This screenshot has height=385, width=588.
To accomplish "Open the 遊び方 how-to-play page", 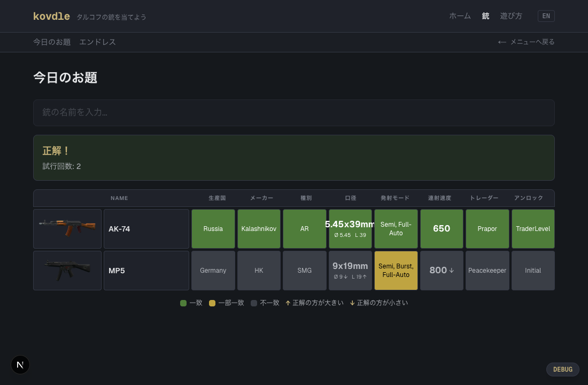I will 511,16.
